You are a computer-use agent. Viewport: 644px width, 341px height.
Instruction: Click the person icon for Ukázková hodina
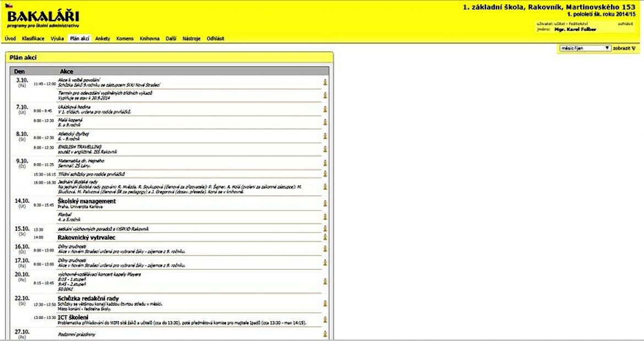325,109
